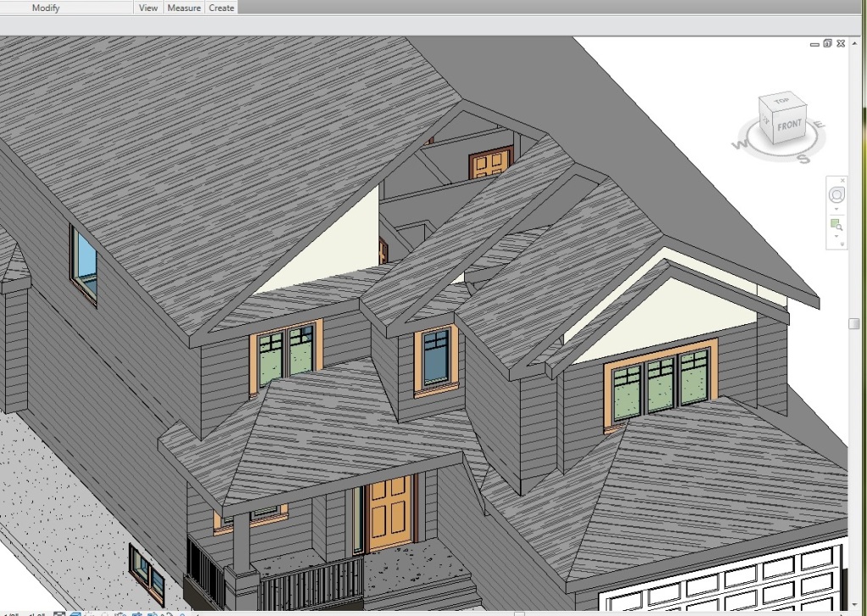This screenshot has width=867, height=616.
Task: Open the SteeringWheels navigation tool
Action: point(837,195)
